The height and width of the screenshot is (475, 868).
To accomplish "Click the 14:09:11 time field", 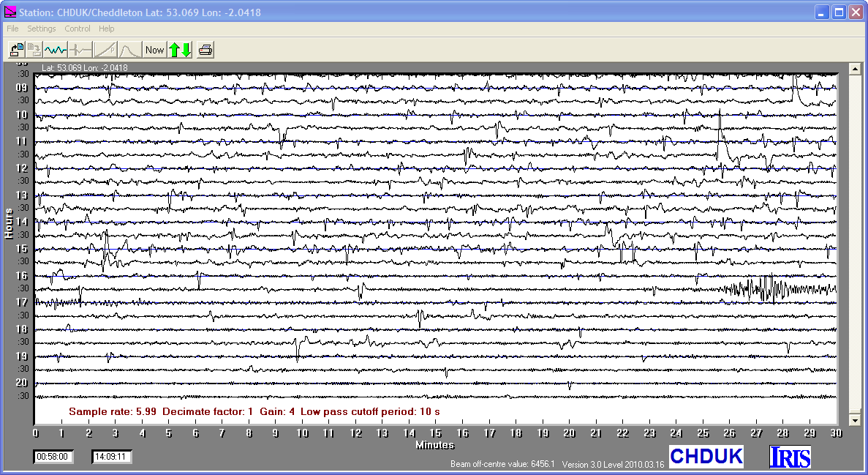I will point(110,457).
